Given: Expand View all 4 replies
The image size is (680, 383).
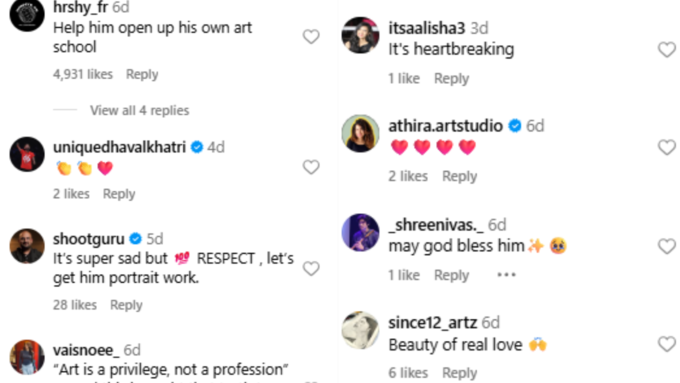Looking at the screenshot, I should coord(139,110).
